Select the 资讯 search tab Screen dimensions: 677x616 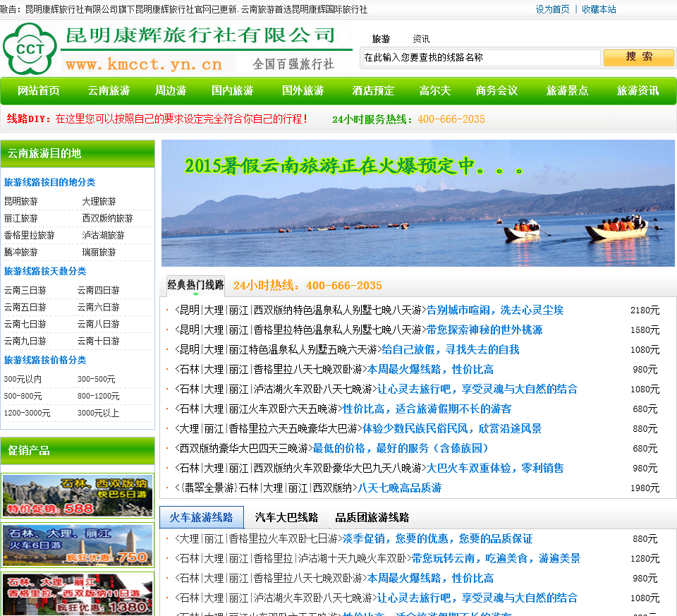coord(421,40)
